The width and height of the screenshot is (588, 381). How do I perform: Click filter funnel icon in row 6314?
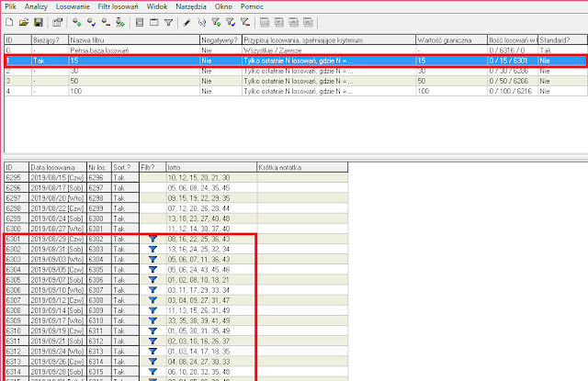click(x=153, y=372)
